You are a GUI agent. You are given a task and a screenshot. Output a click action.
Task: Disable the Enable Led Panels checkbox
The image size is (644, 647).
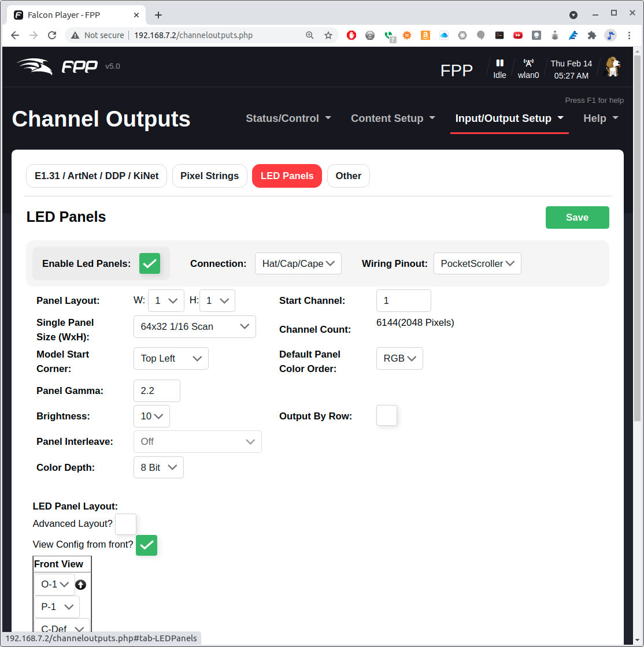[150, 263]
